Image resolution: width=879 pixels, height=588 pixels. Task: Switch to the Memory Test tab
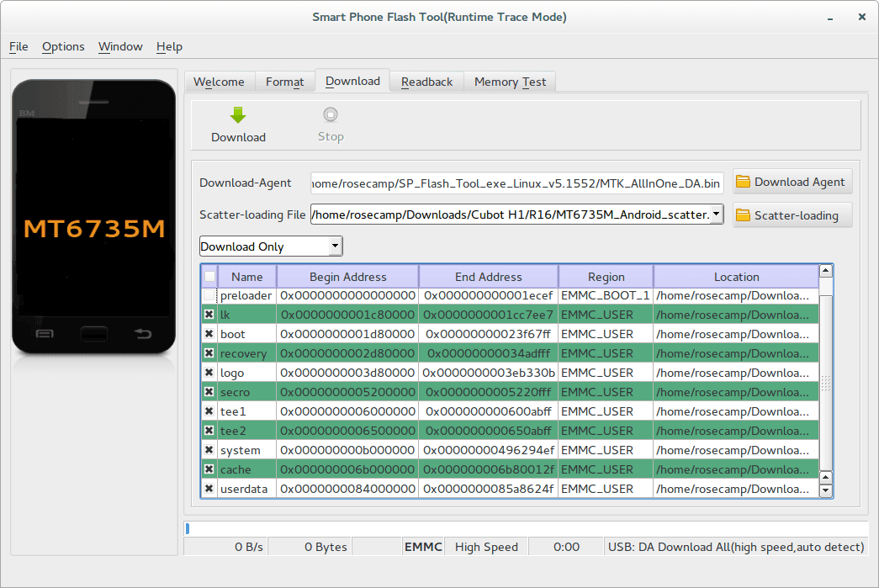pos(510,82)
